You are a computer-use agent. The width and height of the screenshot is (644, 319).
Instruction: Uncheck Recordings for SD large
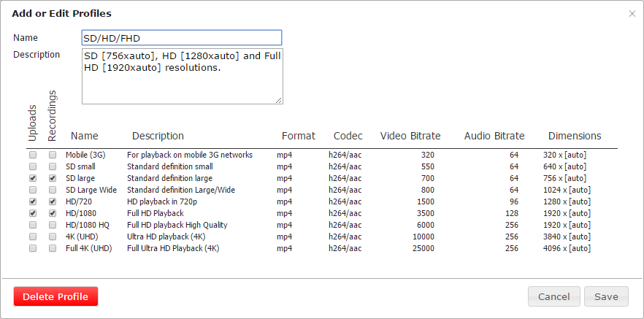(x=52, y=178)
